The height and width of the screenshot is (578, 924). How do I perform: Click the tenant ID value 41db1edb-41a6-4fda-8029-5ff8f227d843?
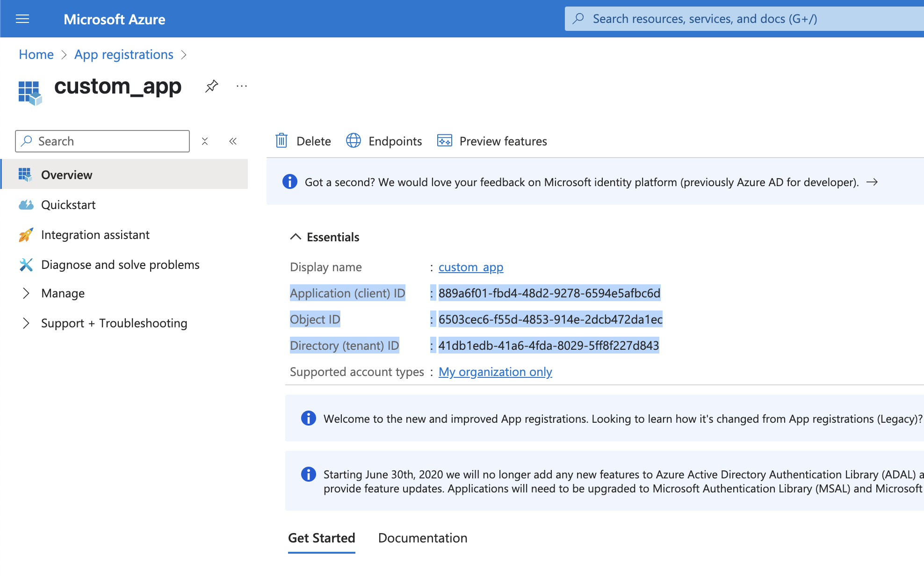pos(549,346)
